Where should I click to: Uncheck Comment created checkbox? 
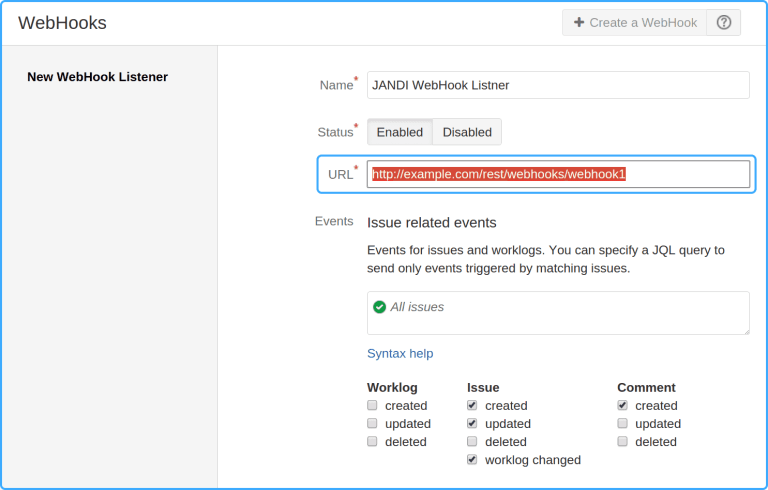[x=622, y=406]
